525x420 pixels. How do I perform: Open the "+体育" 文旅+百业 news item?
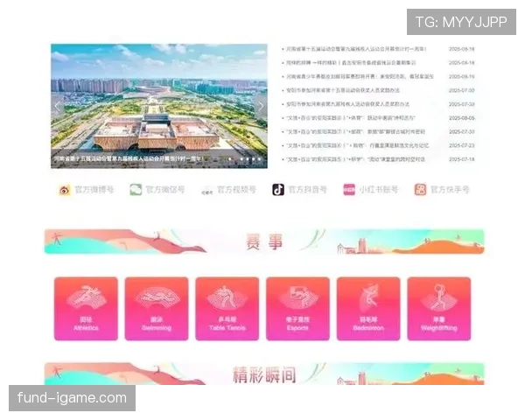pyautogui.click(x=351, y=118)
